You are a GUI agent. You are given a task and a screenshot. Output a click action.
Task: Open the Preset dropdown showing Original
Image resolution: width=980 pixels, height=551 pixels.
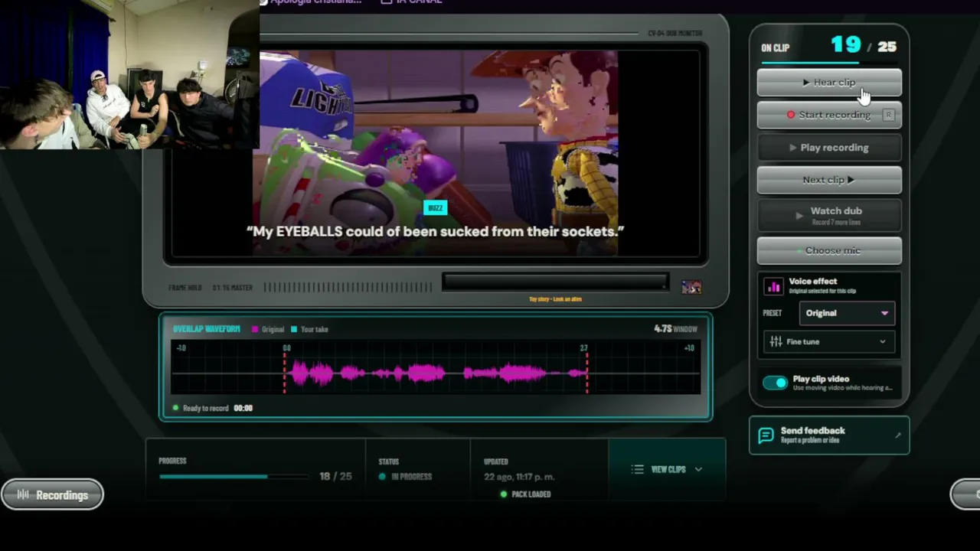846,313
